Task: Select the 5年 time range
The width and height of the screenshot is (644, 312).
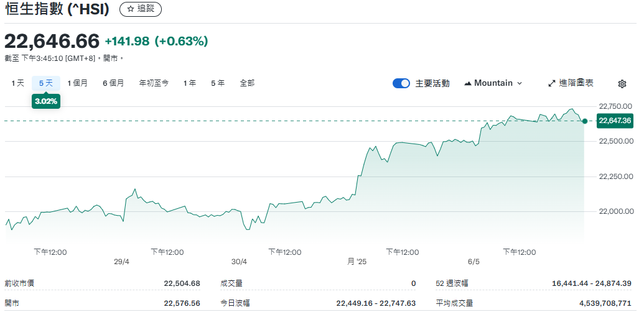Action: point(218,83)
